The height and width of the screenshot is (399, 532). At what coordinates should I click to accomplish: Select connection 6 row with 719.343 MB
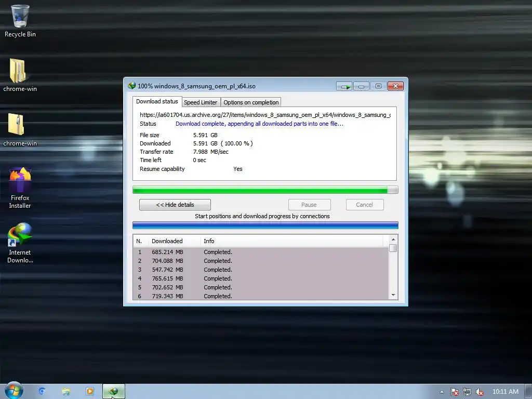point(261,296)
